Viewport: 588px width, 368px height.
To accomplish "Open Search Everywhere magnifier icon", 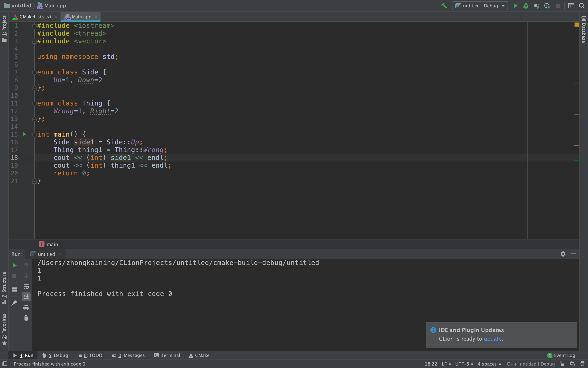I will pyautogui.click(x=582, y=6).
